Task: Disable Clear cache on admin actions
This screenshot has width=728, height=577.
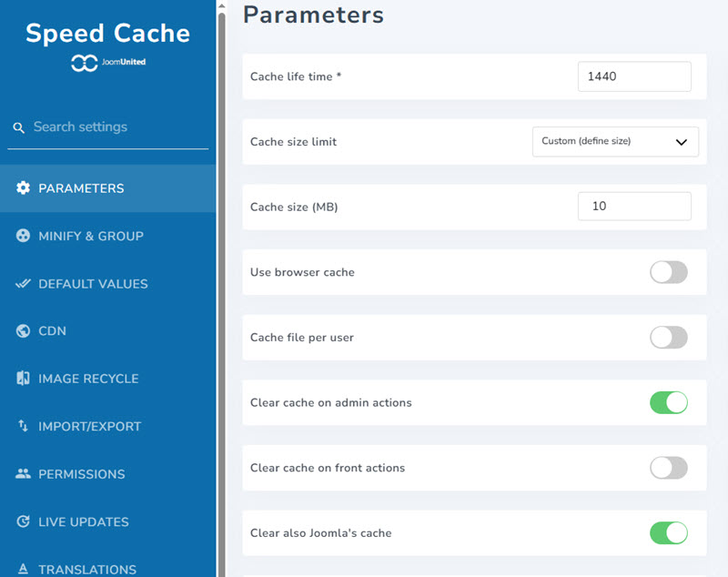Action: (x=668, y=402)
